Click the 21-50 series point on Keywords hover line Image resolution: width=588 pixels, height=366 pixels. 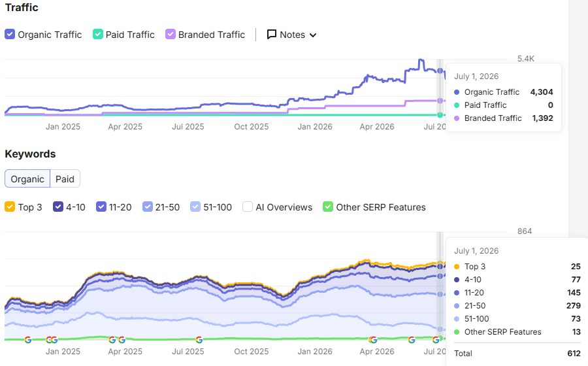[x=440, y=294]
